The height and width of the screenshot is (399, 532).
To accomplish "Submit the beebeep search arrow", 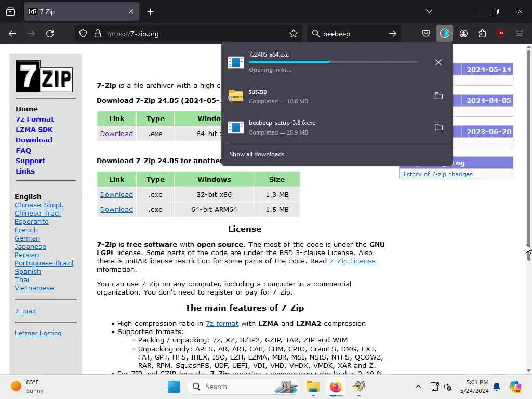I will (393, 34).
